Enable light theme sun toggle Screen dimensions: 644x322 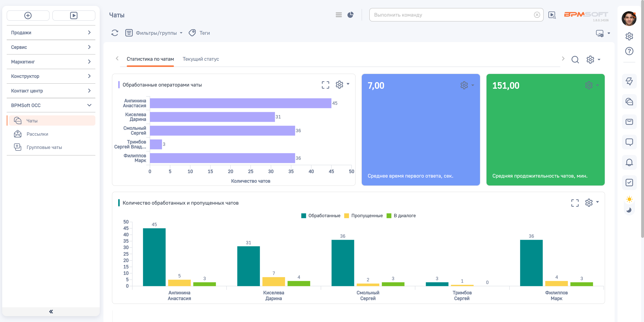[x=629, y=199]
